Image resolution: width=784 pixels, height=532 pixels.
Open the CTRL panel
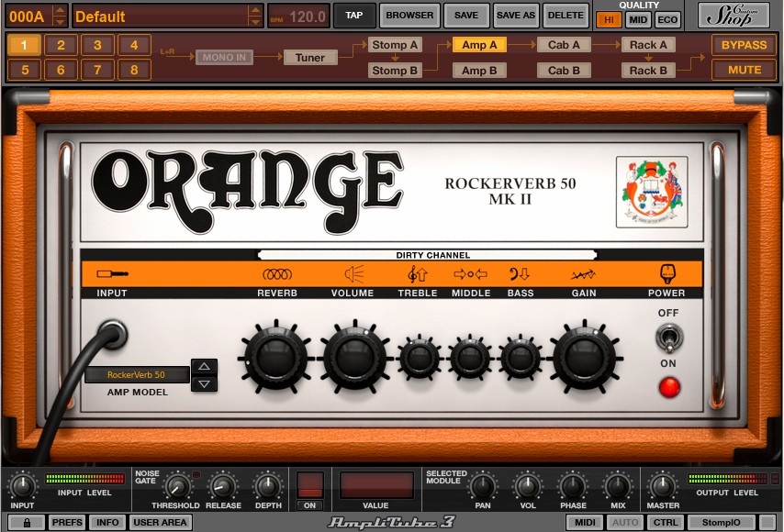point(666,523)
